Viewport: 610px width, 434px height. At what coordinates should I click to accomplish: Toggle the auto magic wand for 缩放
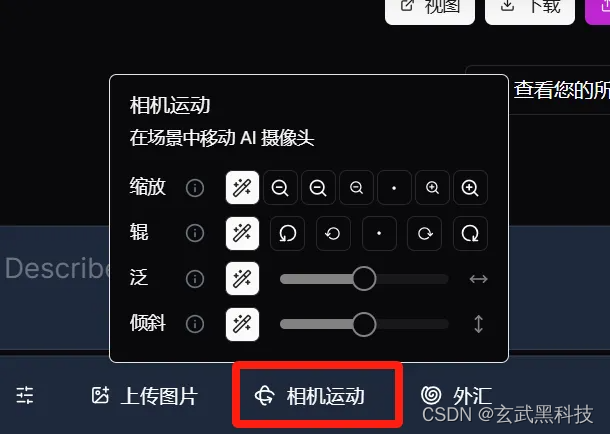coord(242,188)
